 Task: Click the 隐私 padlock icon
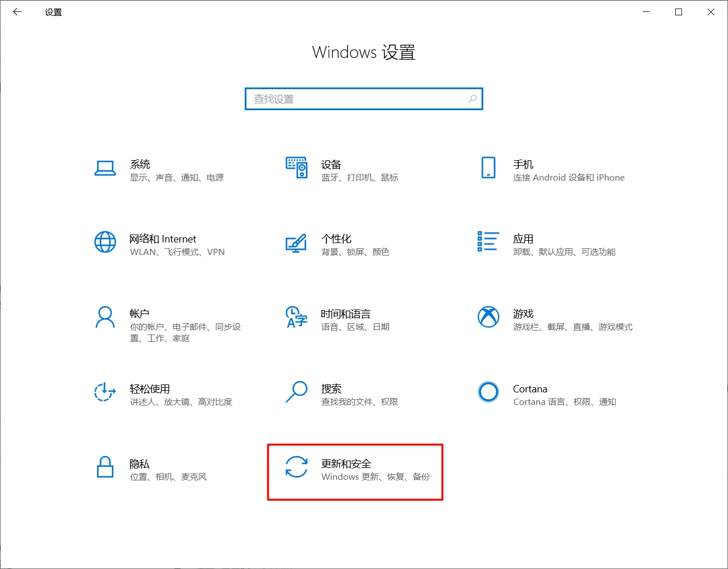coord(105,467)
